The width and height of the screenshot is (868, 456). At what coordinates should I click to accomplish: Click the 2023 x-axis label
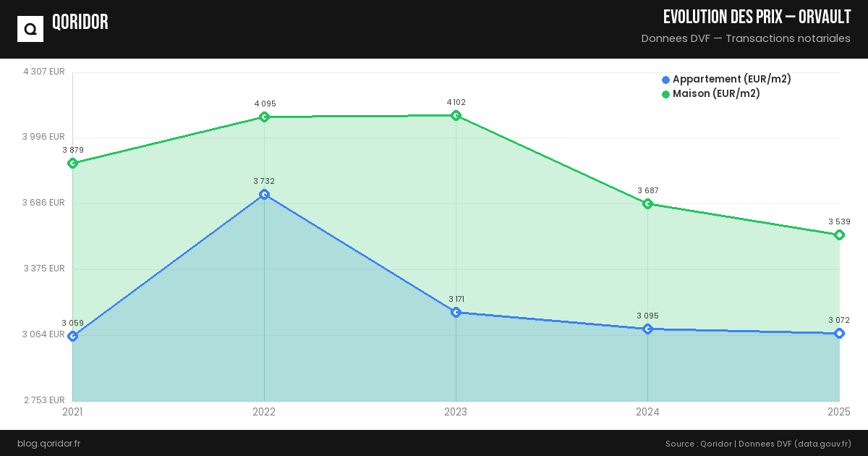pyautogui.click(x=456, y=413)
